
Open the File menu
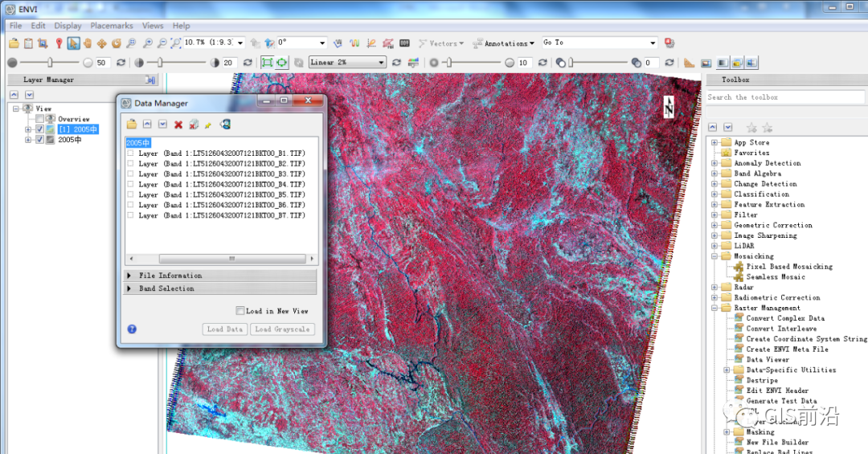[x=15, y=26]
